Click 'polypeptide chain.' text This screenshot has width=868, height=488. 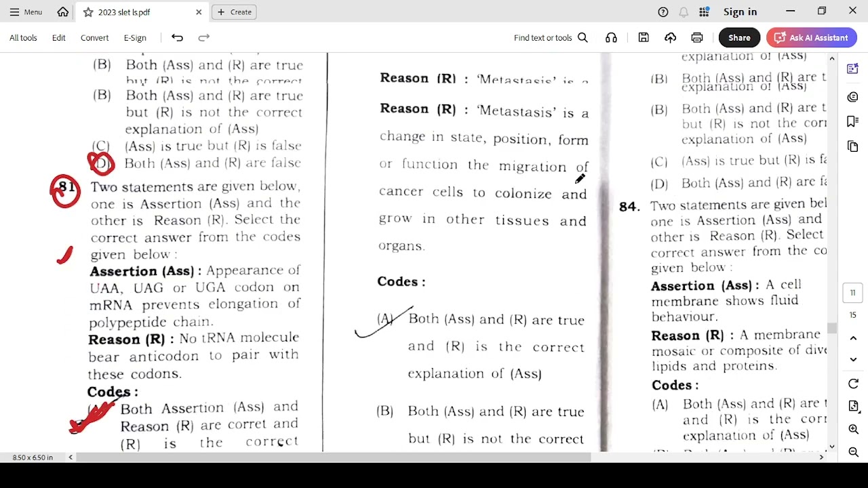(151, 323)
